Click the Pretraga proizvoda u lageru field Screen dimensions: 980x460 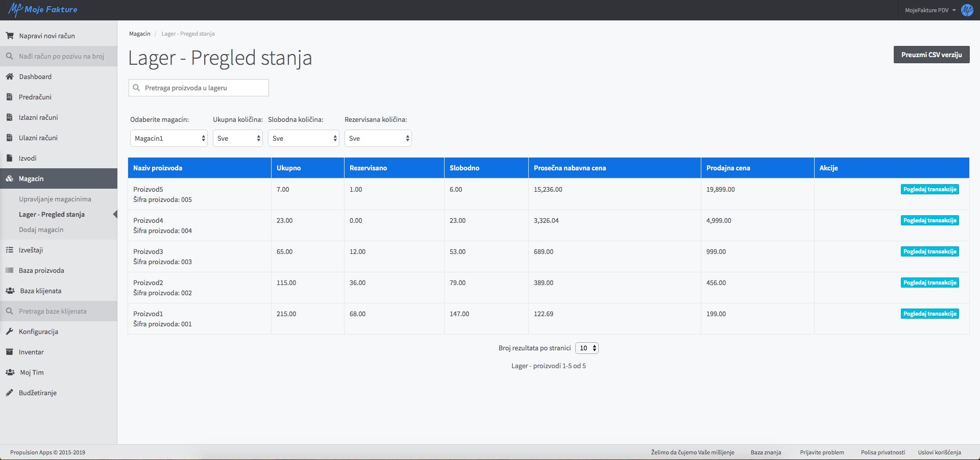click(x=199, y=88)
